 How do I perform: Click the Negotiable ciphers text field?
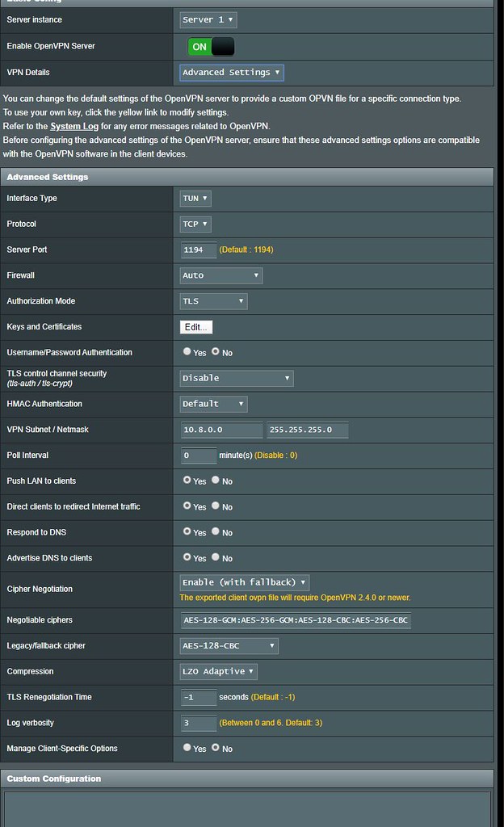click(x=296, y=620)
